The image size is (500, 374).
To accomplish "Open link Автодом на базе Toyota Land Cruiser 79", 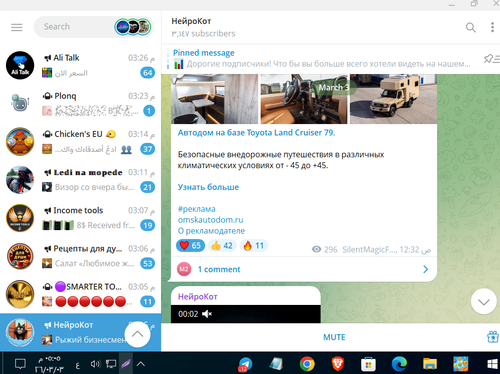I will click(x=256, y=133).
